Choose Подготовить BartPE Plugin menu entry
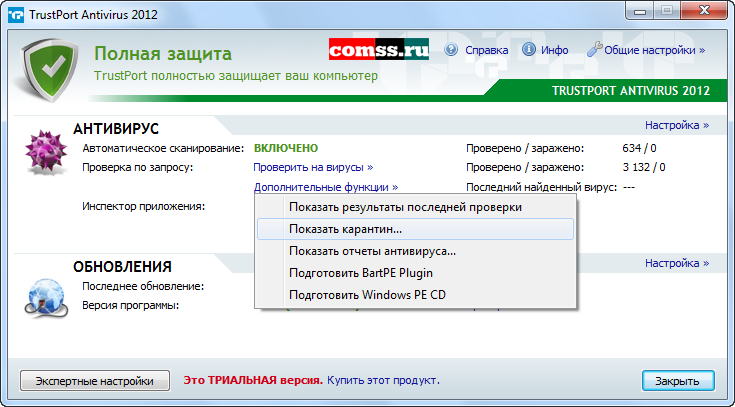 (x=360, y=273)
